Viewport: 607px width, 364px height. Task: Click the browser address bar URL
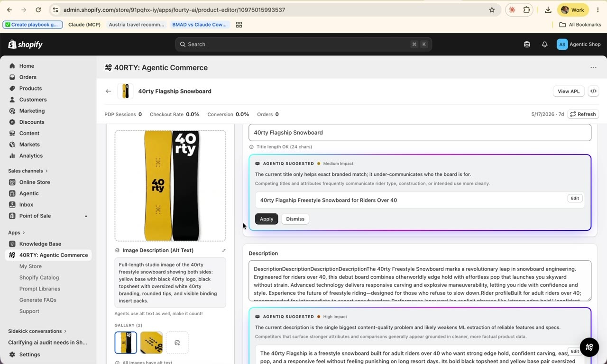174,9
